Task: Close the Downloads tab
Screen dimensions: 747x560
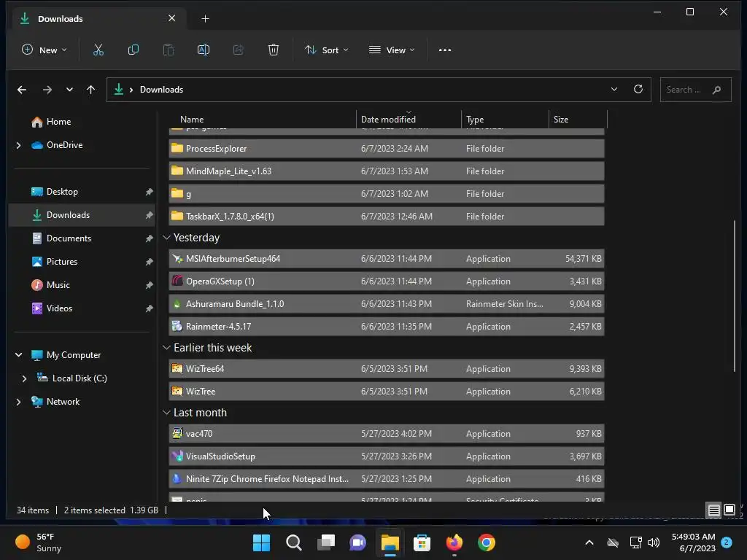Action: [172, 18]
